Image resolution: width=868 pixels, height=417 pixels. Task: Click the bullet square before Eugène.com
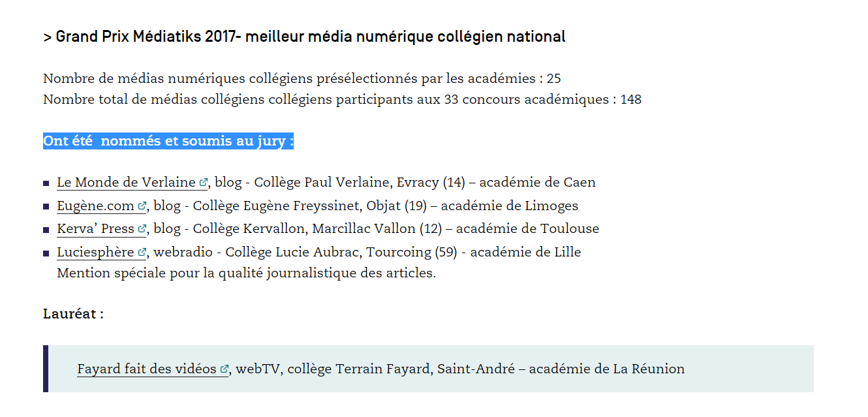click(x=46, y=207)
